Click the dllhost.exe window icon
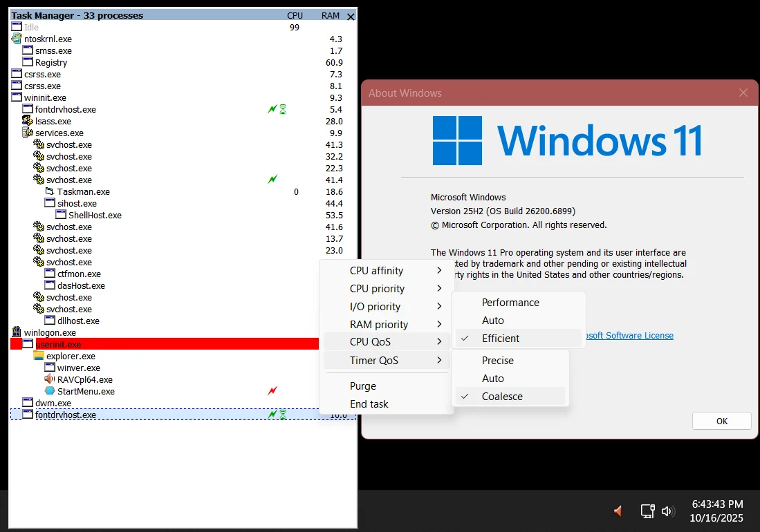Viewport: 760px width, 532px height. coord(49,321)
